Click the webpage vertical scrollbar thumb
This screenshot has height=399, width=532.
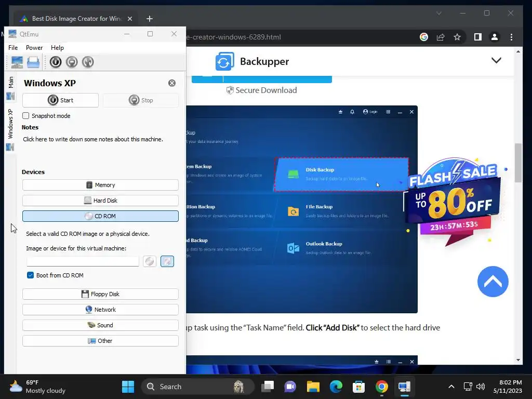pyautogui.click(x=518, y=163)
